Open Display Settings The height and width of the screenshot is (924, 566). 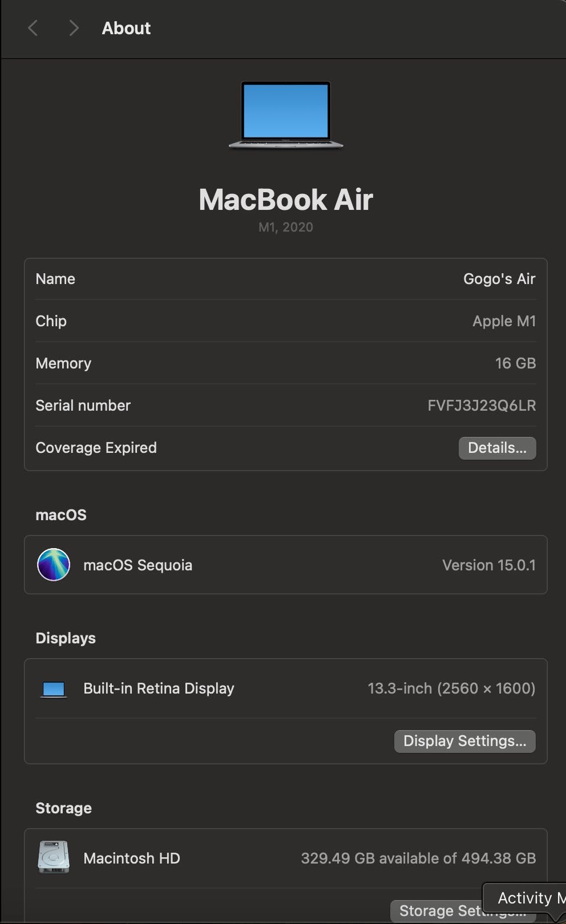click(464, 741)
